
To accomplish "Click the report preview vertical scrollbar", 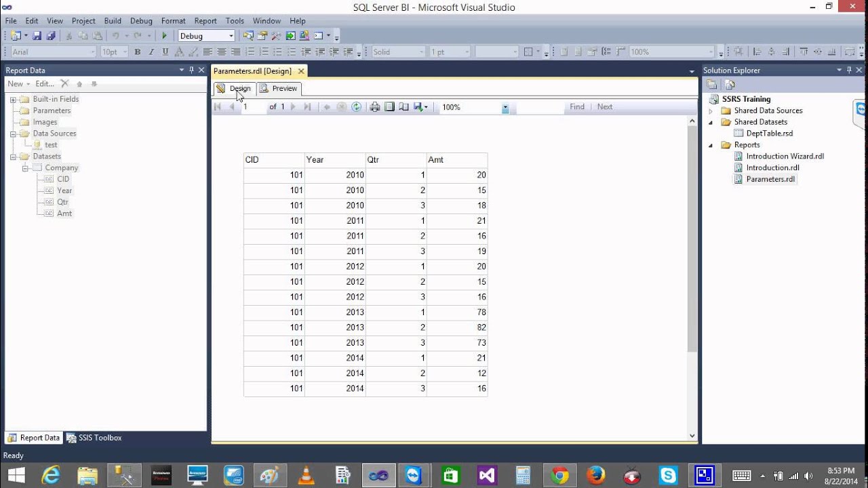I will point(692,240).
